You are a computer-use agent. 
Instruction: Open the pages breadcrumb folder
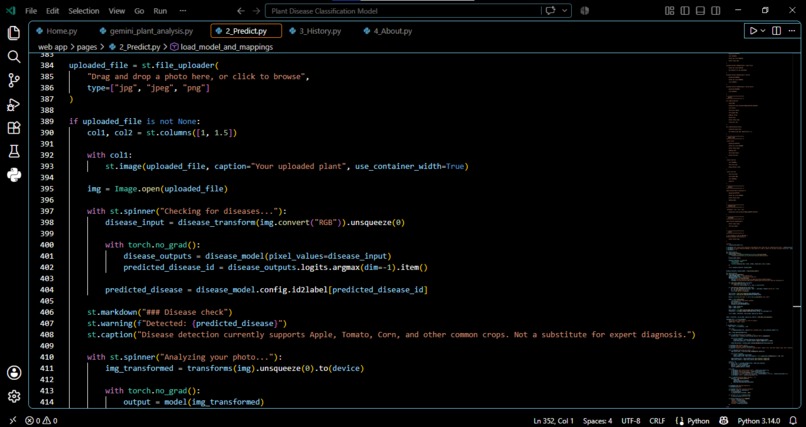87,47
